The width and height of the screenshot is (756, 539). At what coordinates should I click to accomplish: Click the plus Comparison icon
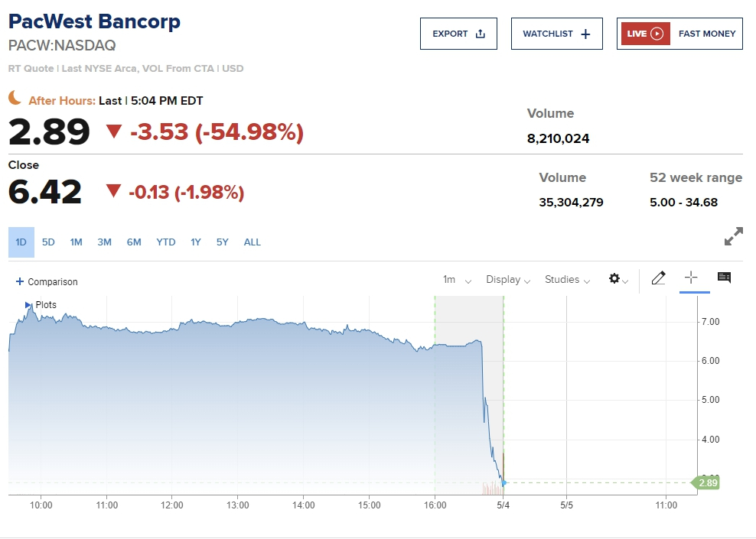20,282
